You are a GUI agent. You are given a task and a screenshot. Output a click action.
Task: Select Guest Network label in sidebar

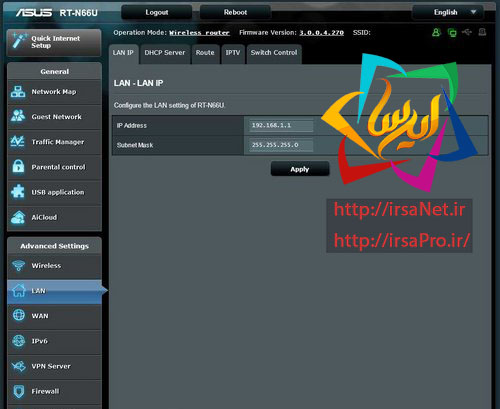tap(57, 117)
